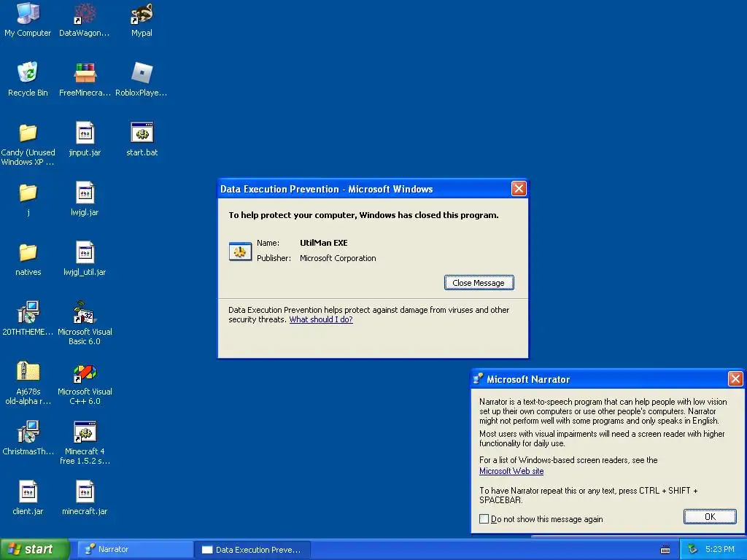Click the on-screen keyboard tray icon

[665, 550]
